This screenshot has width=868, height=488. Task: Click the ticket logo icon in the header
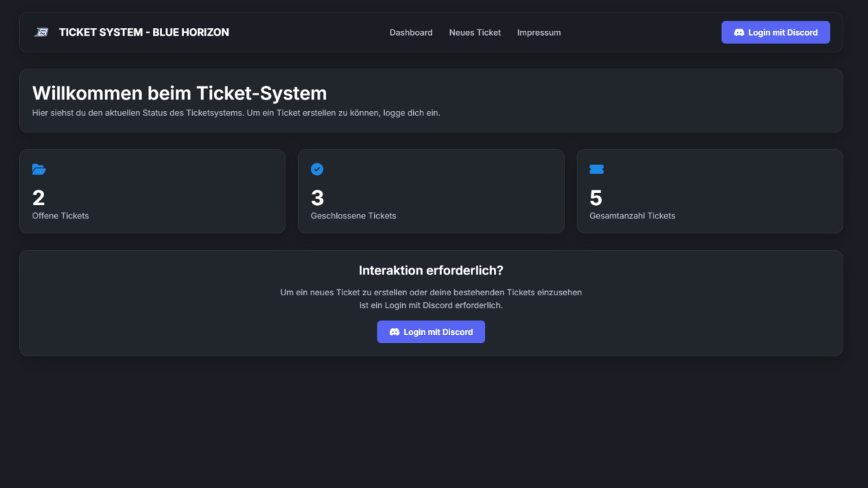[x=41, y=32]
